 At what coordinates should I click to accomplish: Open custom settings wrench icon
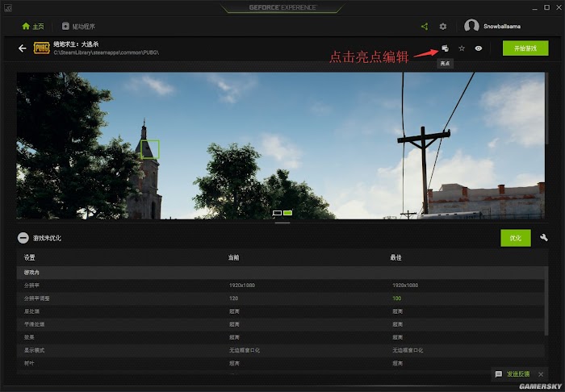544,238
